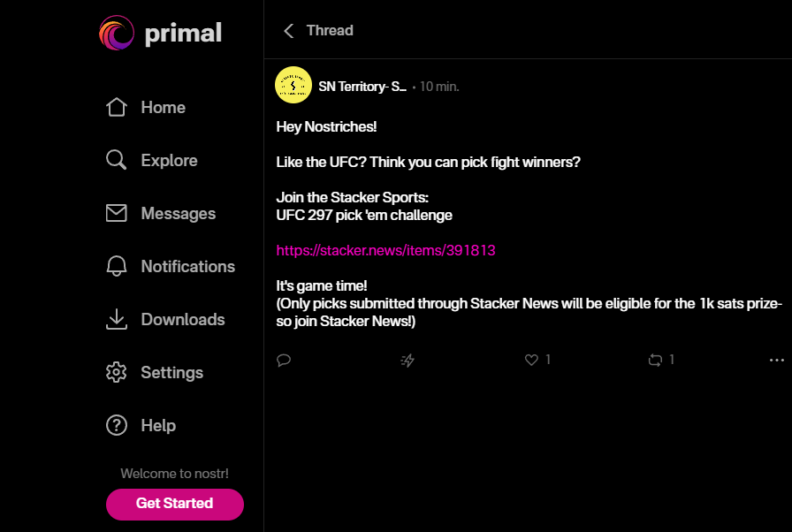
Task: Open the three-dot post options menu
Action: (x=776, y=360)
